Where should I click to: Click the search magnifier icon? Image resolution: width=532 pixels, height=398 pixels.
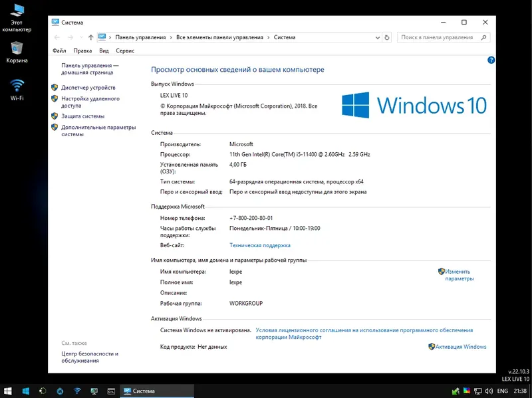click(484, 37)
